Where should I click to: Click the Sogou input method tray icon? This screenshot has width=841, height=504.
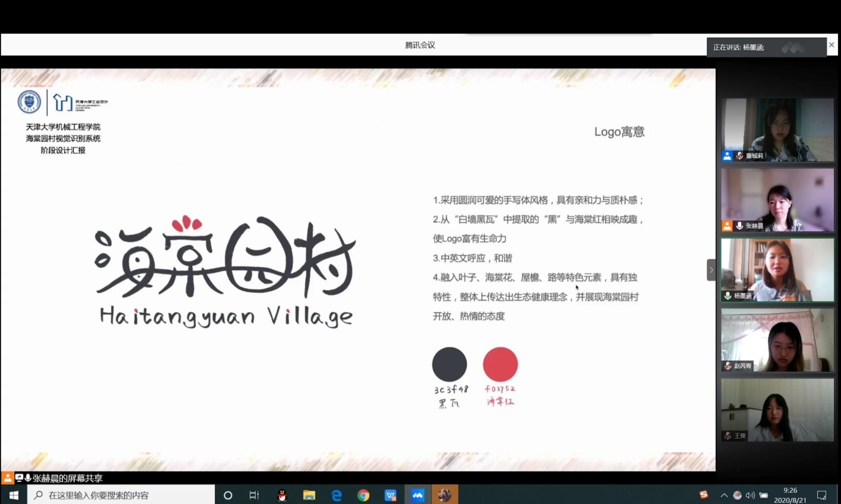(x=703, y=494)
